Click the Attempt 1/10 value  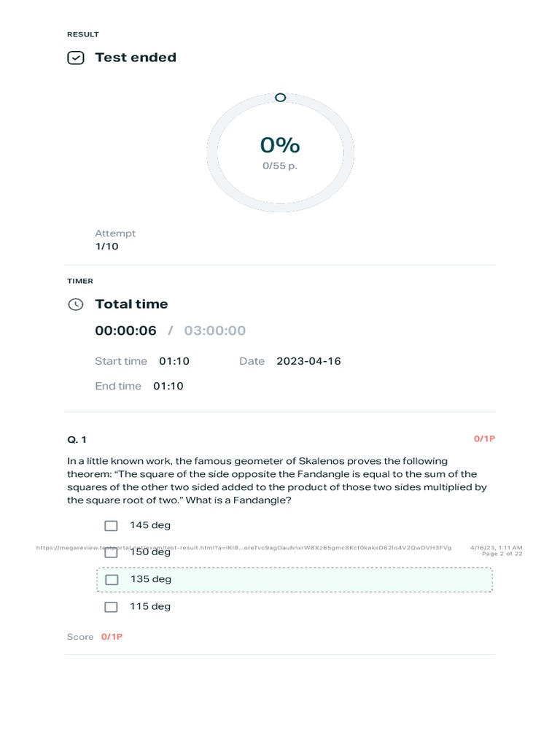[x=106, y=247]
